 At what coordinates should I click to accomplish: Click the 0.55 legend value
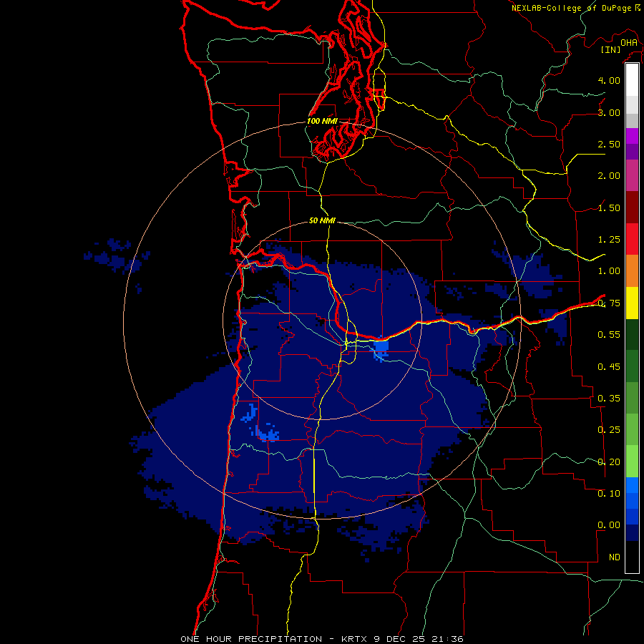(609, 335)
